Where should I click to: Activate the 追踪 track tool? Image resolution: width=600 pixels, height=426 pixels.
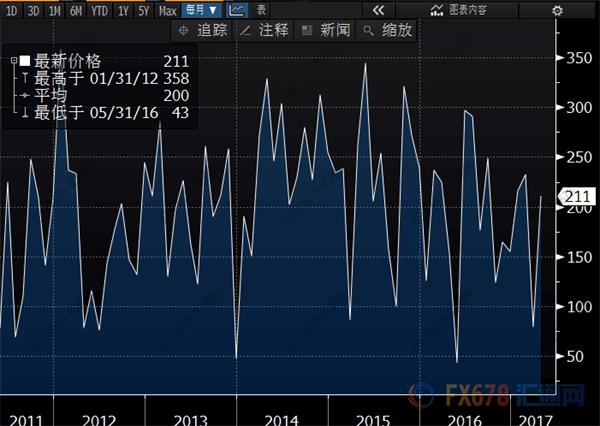pyautogui.click(x=203, y=31)
